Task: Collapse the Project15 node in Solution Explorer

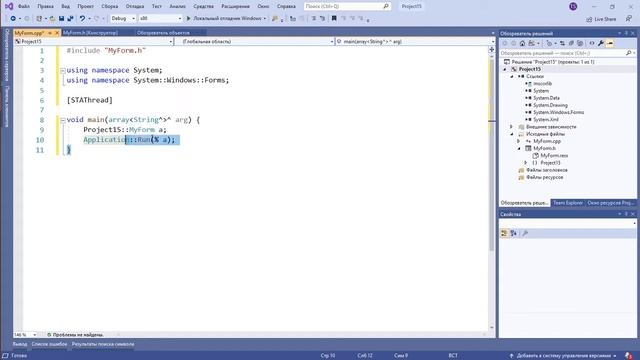Action: pyautogui.click(x=505, y=69)
